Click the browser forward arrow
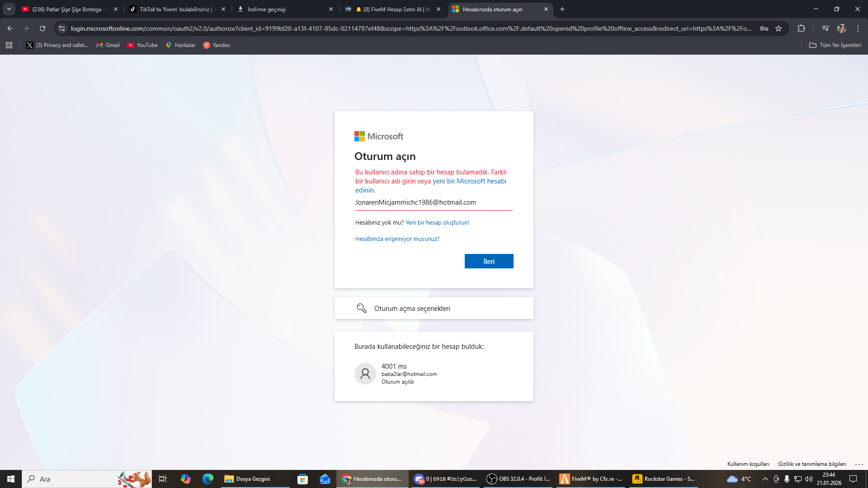Screen dimensions: 868x488 (26, 28)
